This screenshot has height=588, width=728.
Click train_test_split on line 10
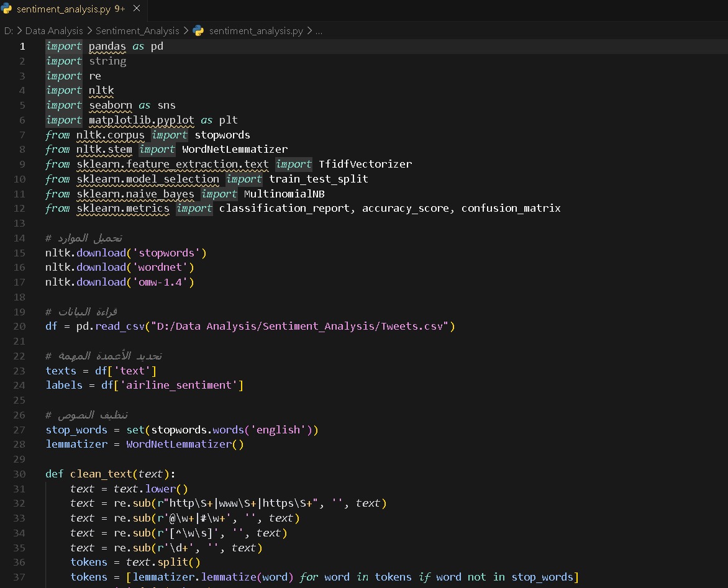pos(318,179)
